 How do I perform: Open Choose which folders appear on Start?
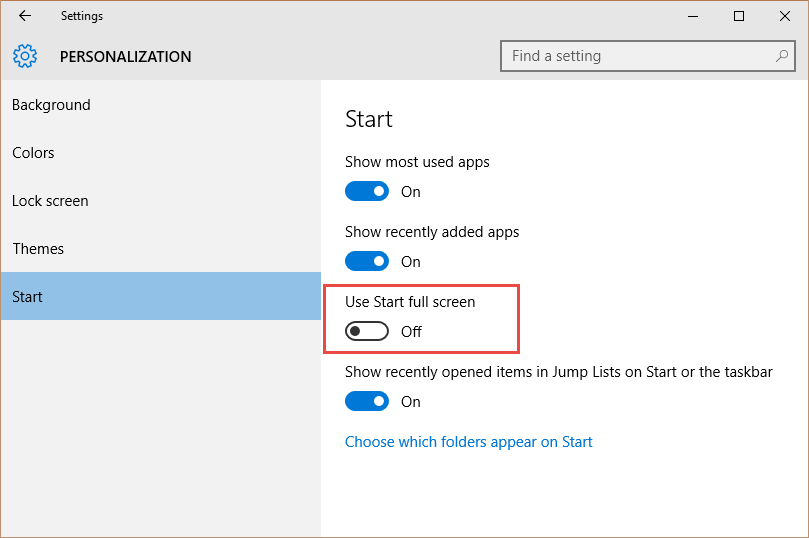(x=468, y=442)
